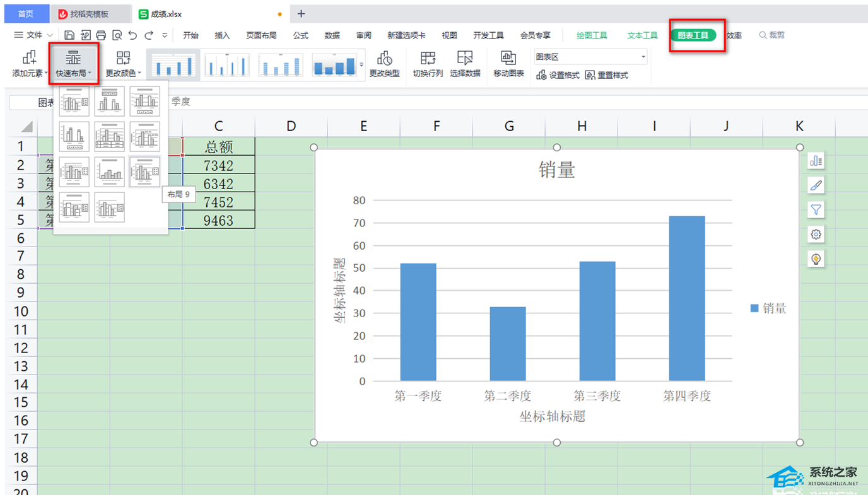Screen dimensions: 868x495
Task: Click the select-all corner of the sheet
Action: tap(26, 126)
